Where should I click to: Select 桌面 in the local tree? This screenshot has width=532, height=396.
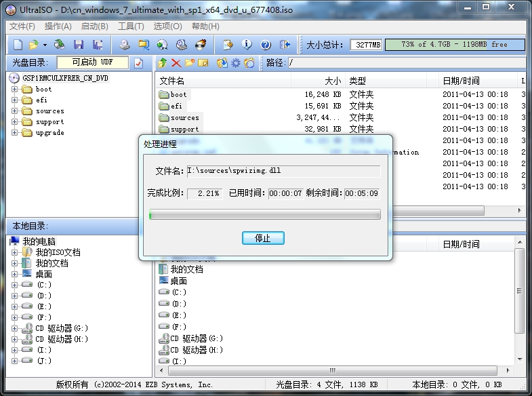[x=44, y=274]
